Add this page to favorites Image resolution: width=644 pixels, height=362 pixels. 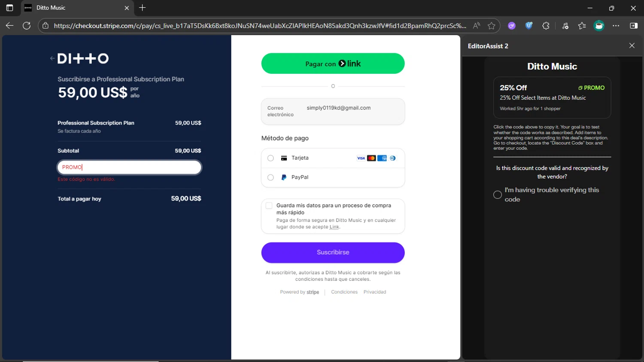pos(492,26)
